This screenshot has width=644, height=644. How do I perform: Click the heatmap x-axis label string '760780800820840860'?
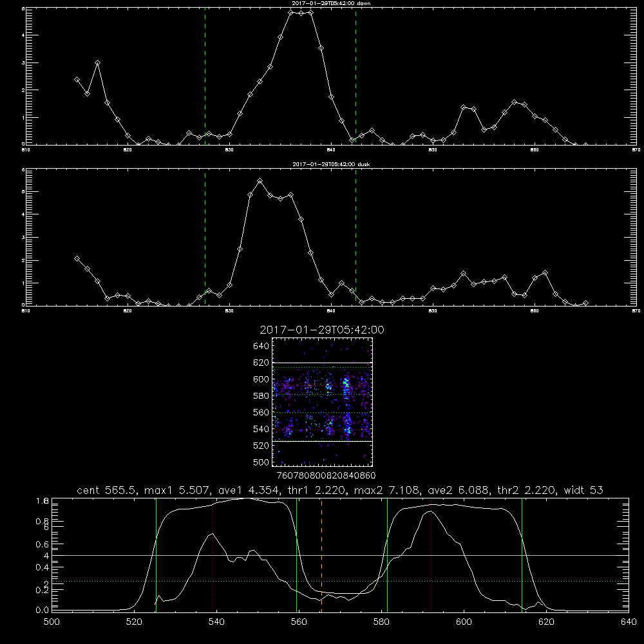[x=327, y=476]
